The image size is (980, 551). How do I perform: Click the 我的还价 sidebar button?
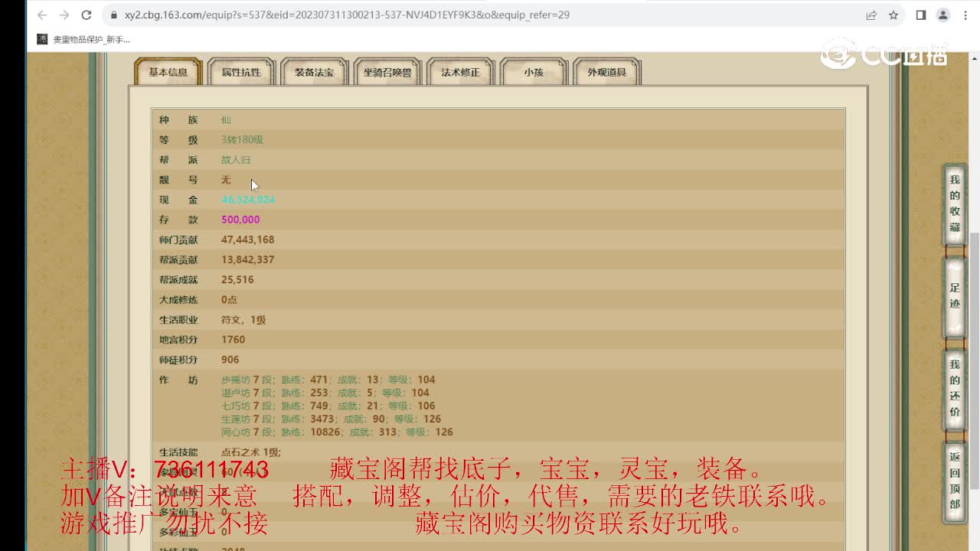[x=954, y=385]
